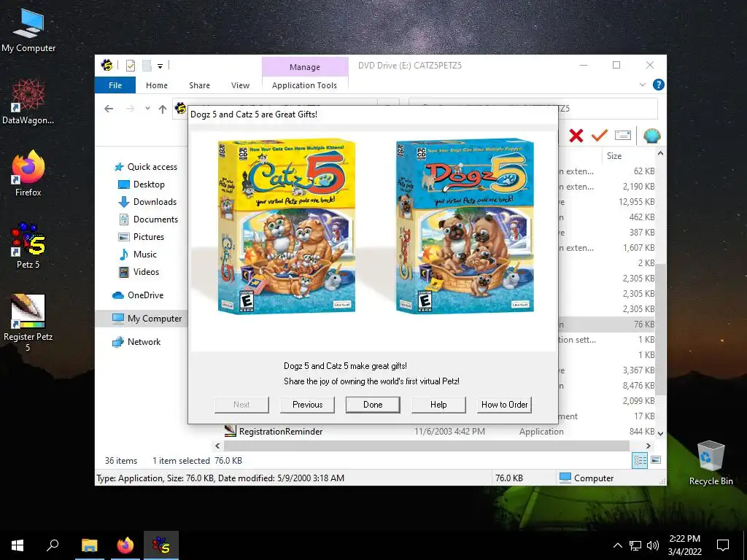
Task: Select the Petz 5 desktop shortcut
Action: [x=28, y=245]
